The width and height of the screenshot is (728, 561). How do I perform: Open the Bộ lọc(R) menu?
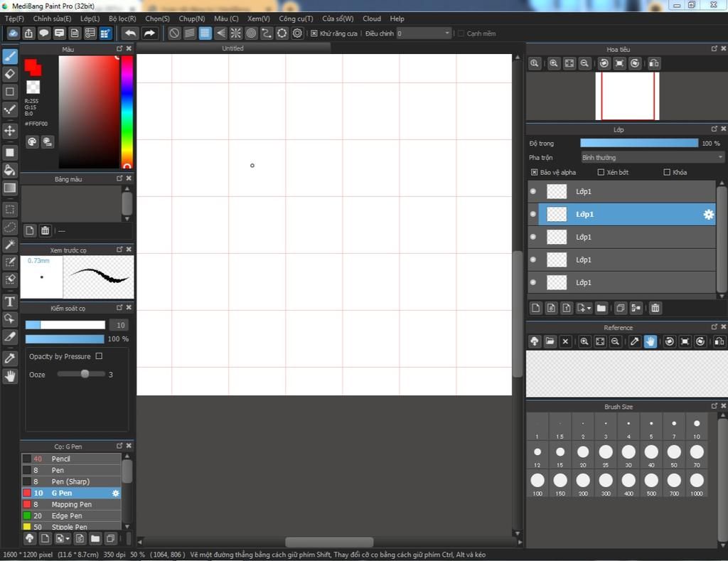pyautogui.click(x=122, y=18)
